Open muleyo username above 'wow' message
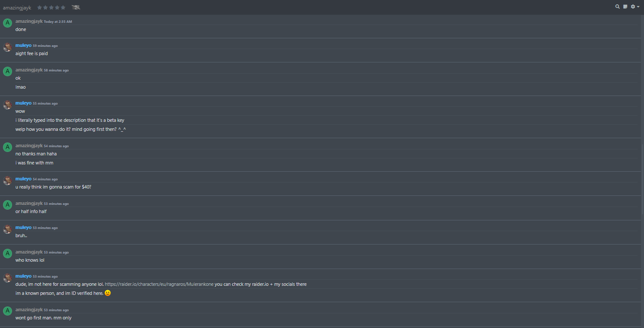The width and height of the screenshot is (644, 328). pos(23,103)
